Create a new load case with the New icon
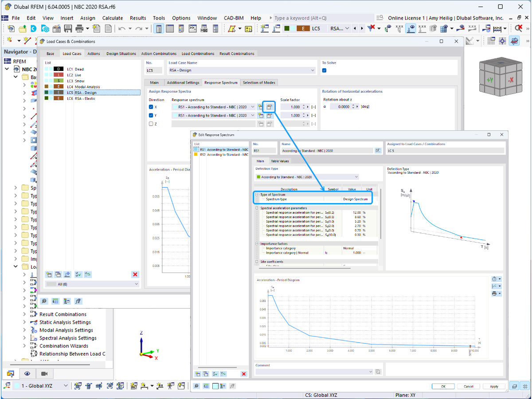 pyautogui.click(x=49, y=274)
